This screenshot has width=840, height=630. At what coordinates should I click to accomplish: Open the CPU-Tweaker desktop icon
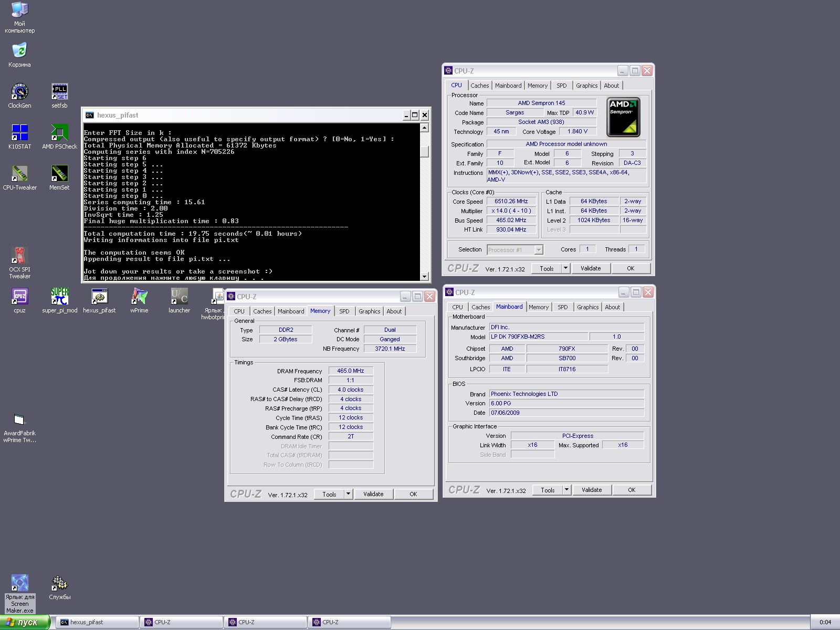pyautogui.click(x=19, y=174)
